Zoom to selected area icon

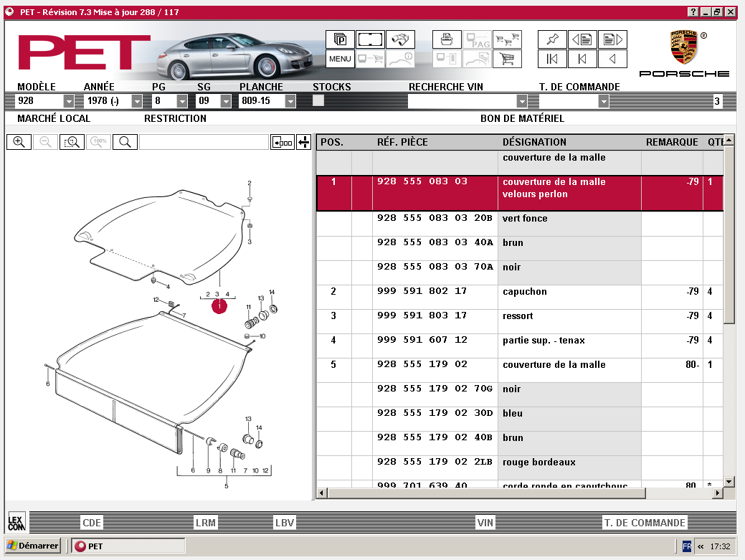coord(72,141)
